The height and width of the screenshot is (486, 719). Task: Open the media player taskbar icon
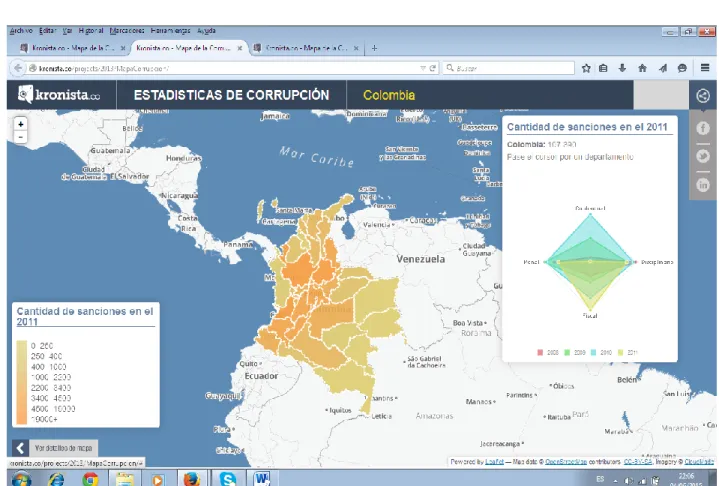[158, 479]
